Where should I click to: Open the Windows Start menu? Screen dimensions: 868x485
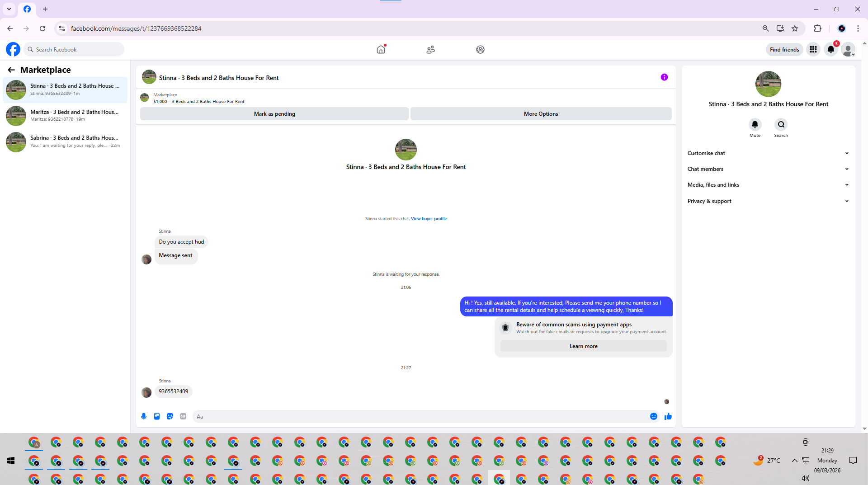[11, 461]
